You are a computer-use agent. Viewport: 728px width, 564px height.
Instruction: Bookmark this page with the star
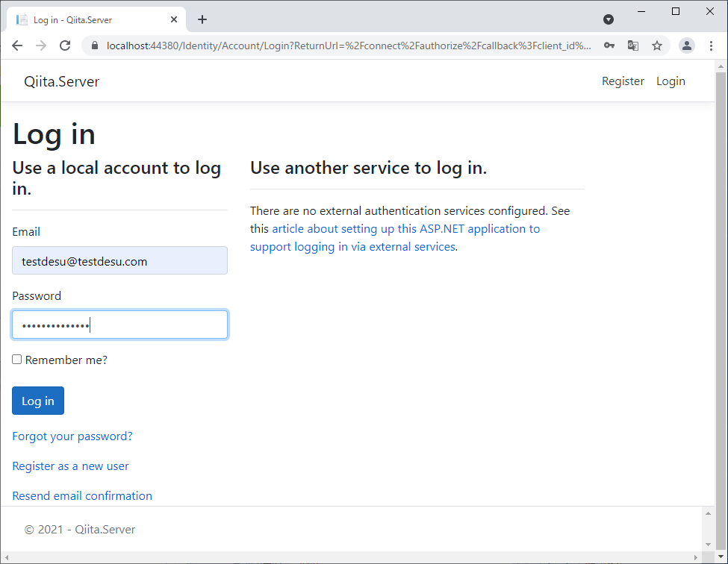click(656, 46)
